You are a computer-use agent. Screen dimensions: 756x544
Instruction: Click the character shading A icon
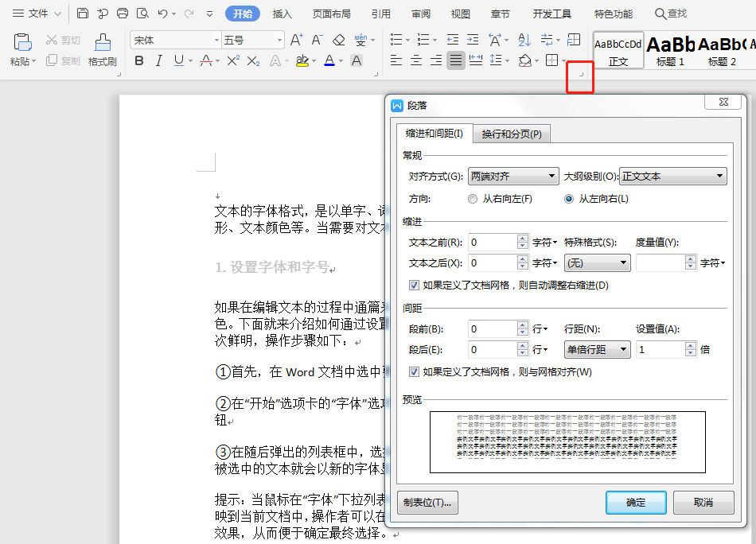[x=357, y=60]
